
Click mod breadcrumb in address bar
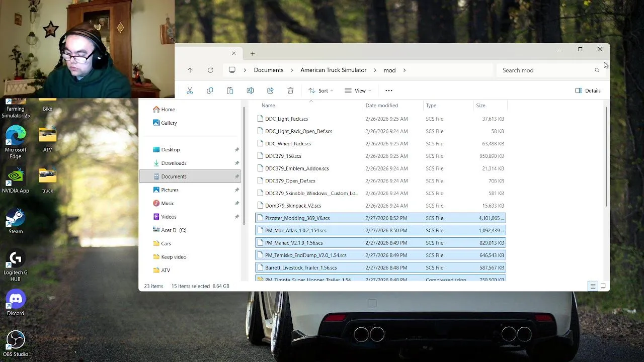pos(389,70)
